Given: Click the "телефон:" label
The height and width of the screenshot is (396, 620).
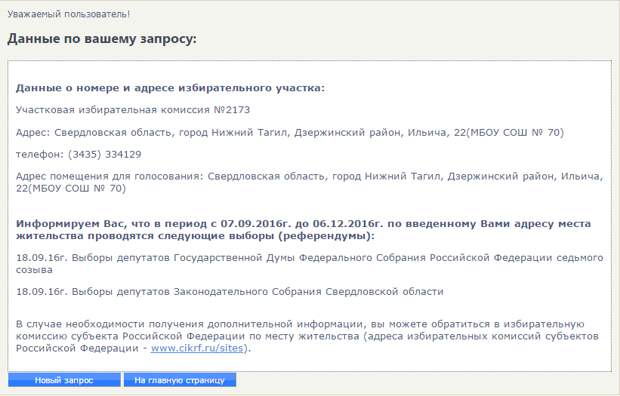Looking at the screenshot, I should (40, 154).
